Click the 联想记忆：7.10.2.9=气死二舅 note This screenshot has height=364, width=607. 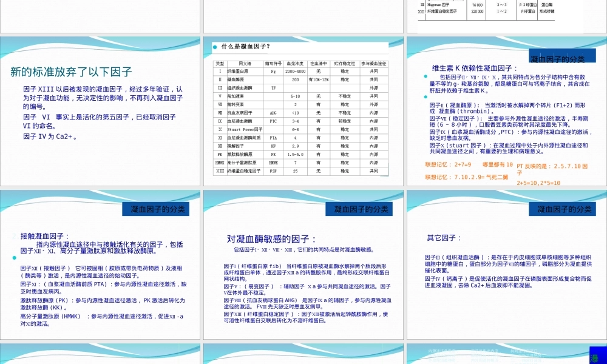coord(466,177)
